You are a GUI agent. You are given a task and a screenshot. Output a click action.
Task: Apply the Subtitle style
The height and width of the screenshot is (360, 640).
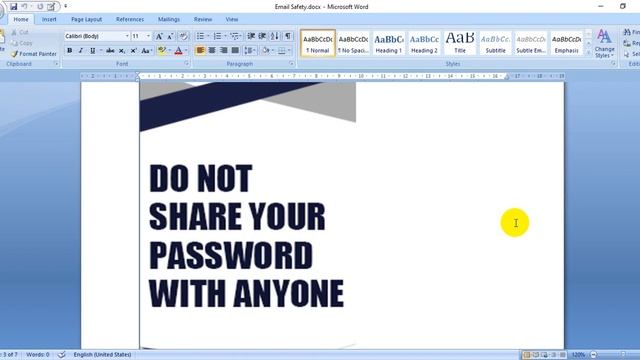click(495, 43)
